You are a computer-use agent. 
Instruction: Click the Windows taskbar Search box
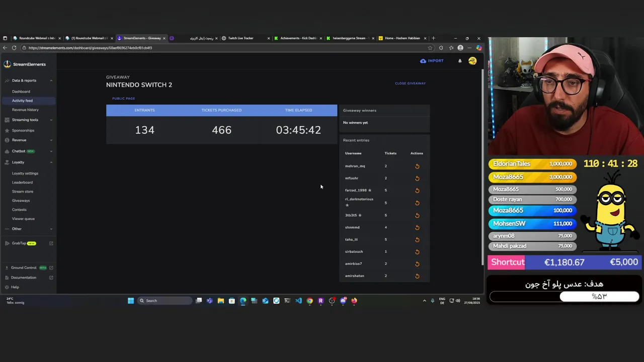(165, 301)
